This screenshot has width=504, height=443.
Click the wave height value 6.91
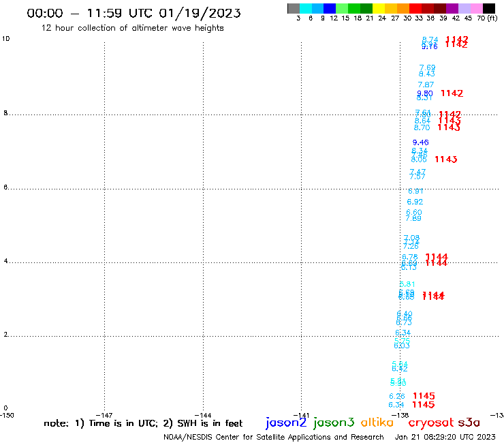point(415,191)
